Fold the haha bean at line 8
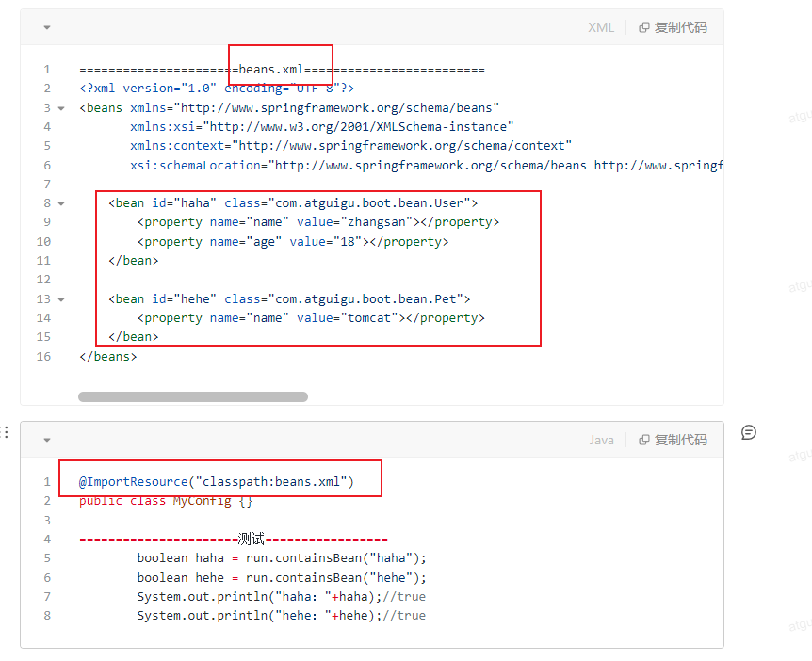Viewport: 812px width, 661px height. [61, 203]
